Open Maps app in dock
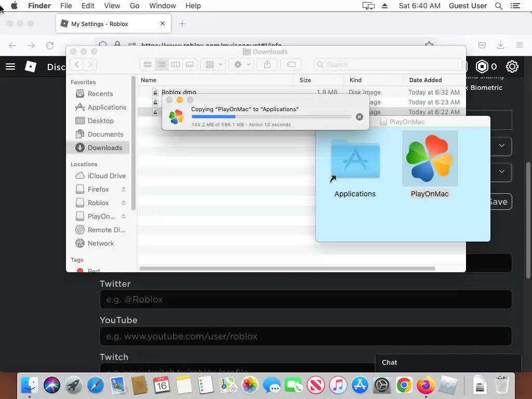 228,385
